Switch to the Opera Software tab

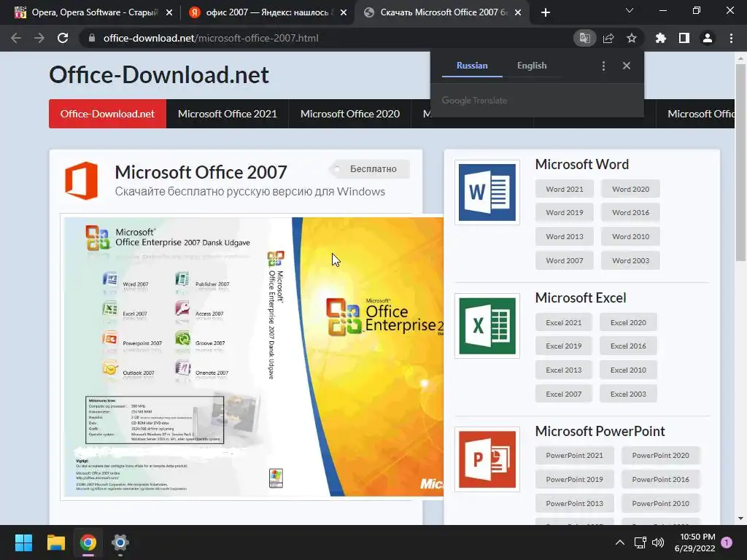click(93, 12)
